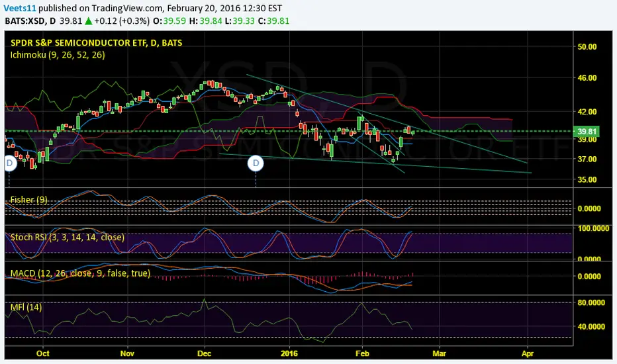Viewport: 617px width, 364px height.
Task: Click the TradingView.com publication date text
Action: (x=187, y=8)
